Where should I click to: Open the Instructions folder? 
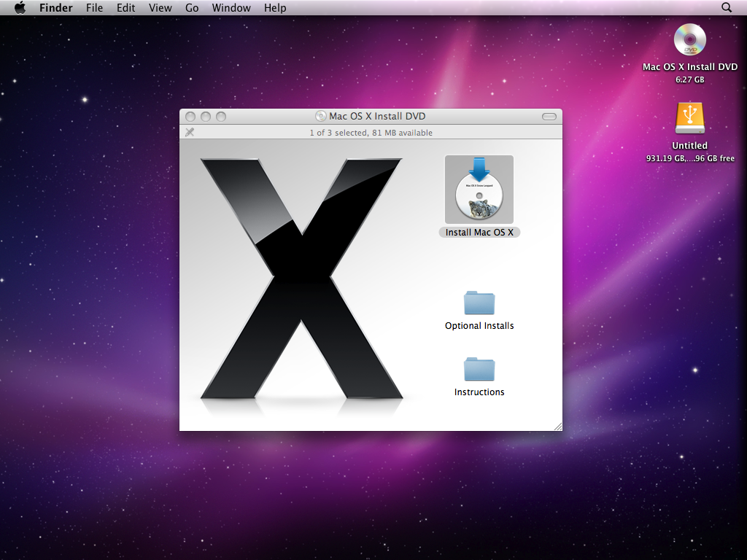point(479,370)
